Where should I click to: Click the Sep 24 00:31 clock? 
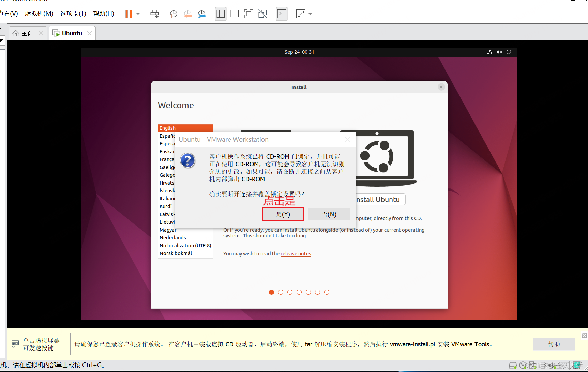299,52
